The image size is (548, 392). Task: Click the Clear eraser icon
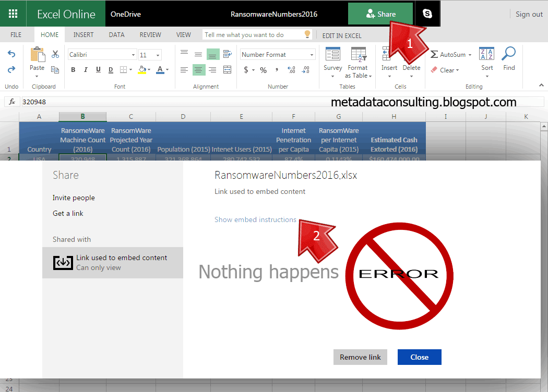tap(434, 70)
